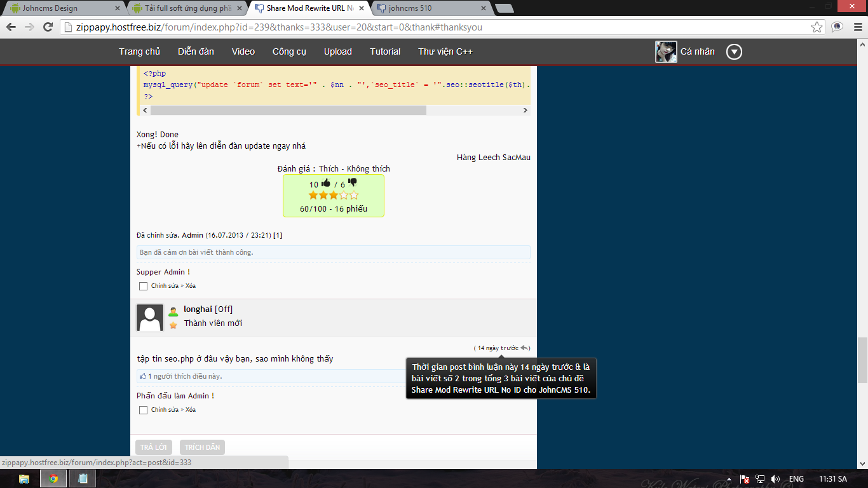
Task: Reload the current page
Action: (48, 27)
